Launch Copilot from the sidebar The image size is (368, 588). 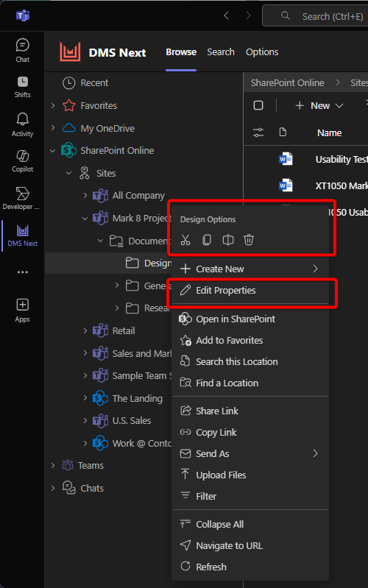pyautogui.click(x=23, y=161)
